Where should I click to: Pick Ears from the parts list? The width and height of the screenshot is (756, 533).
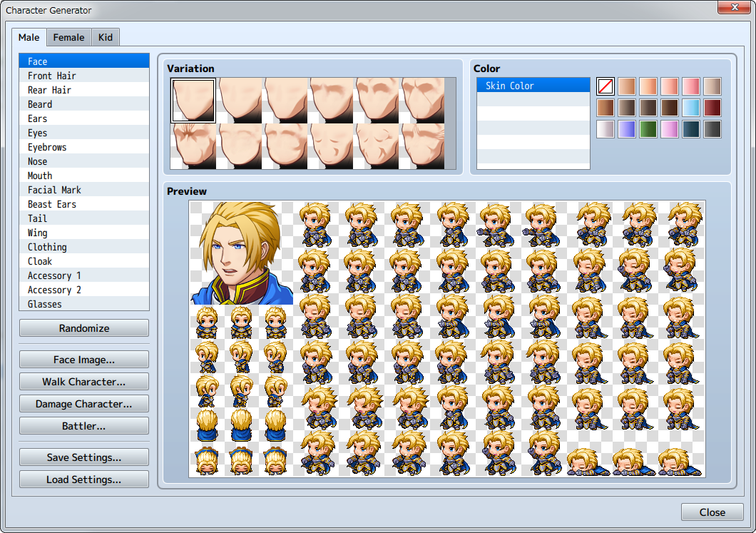point(84,118)
